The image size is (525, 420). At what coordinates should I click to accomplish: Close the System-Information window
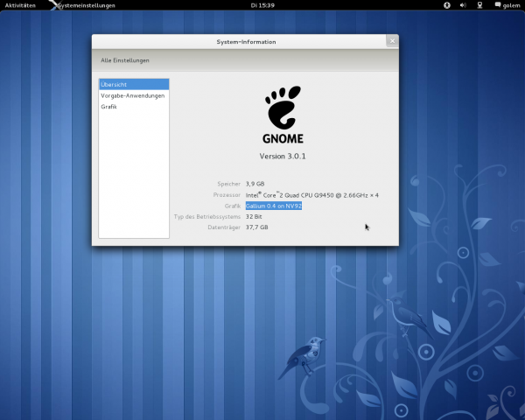[x=392, y=41]
